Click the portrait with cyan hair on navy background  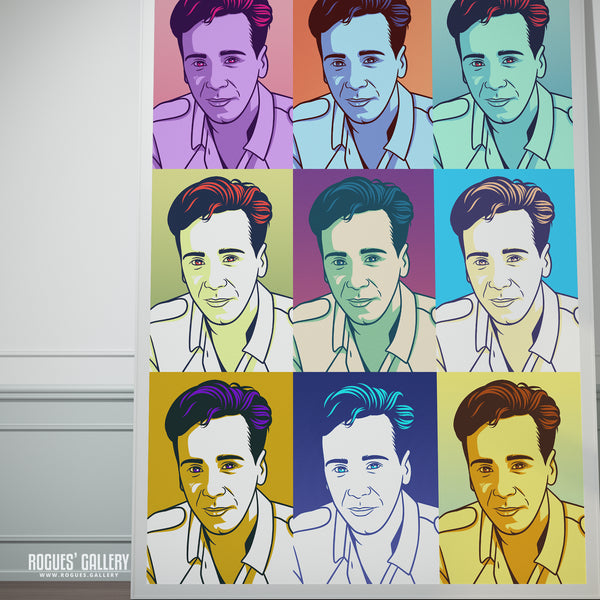365,478
